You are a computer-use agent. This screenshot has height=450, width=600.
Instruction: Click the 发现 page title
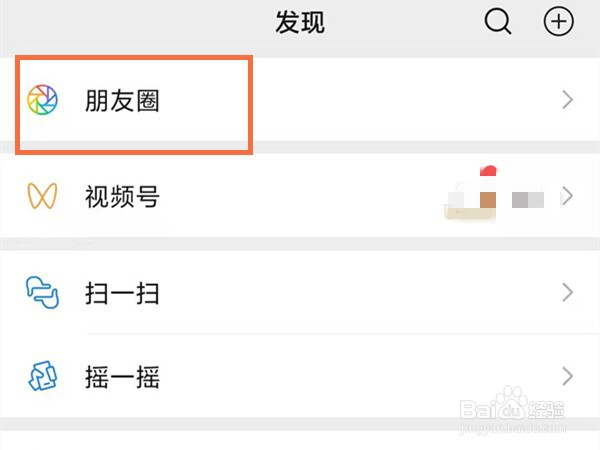(300, 22)
